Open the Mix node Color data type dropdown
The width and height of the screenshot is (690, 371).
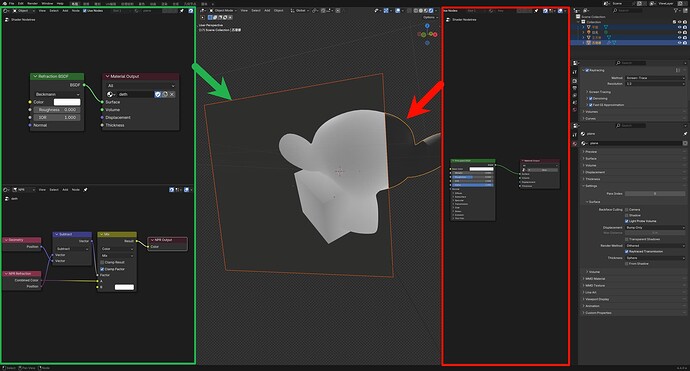[117, 249]
